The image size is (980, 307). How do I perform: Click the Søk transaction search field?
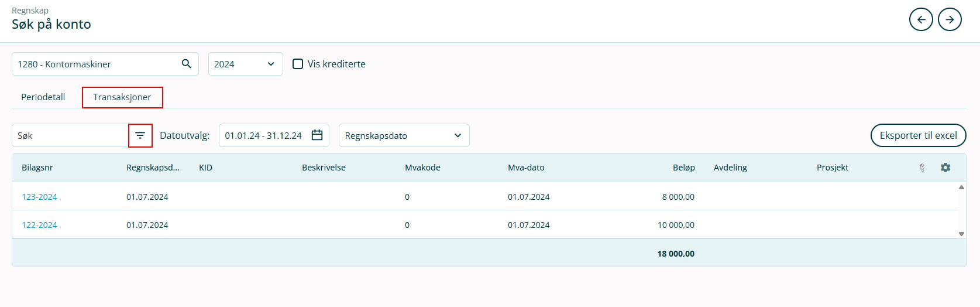70,135
